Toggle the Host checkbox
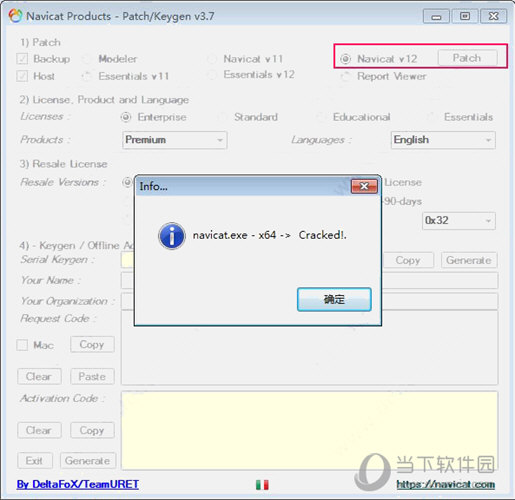Screen dimensions: 515x500 22,76
